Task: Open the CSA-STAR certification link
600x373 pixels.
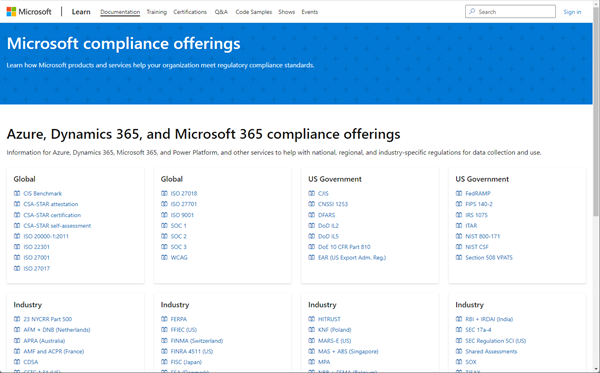Action: click(x=52, y=215)
